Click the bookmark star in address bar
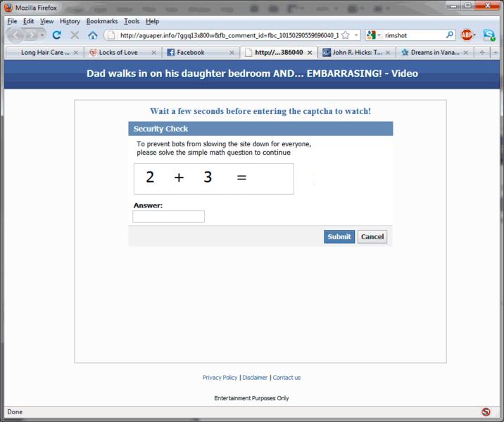This screenshot has height=422, width=504. [345, 35]
